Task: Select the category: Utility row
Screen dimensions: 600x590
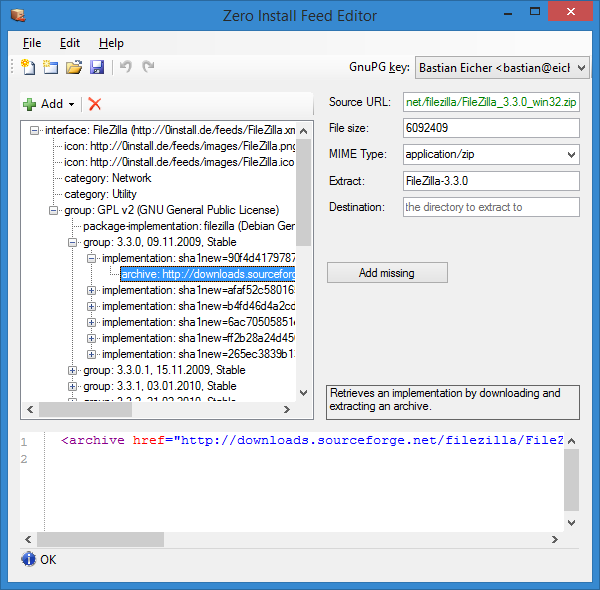Action: [x=101, y=194]
